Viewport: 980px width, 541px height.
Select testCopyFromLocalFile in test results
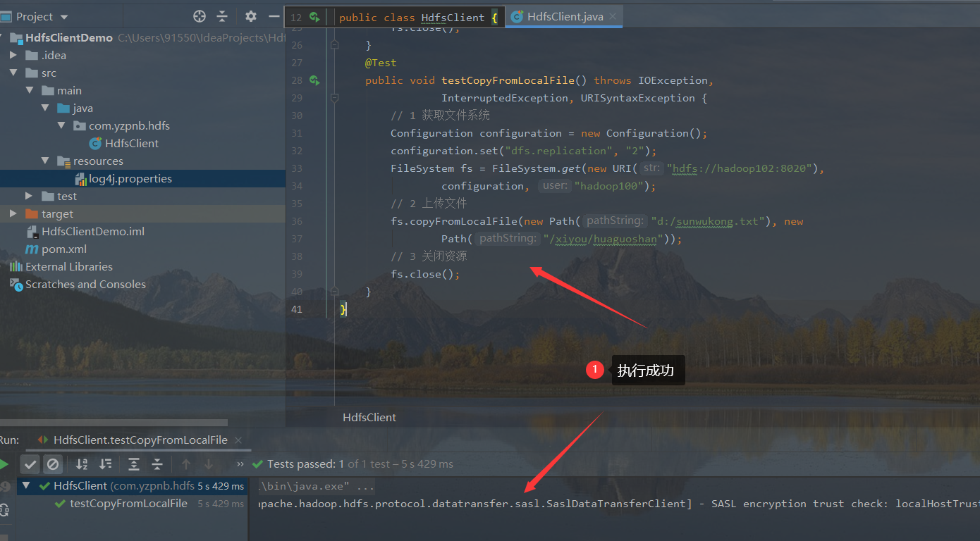(x=128, y=504)
